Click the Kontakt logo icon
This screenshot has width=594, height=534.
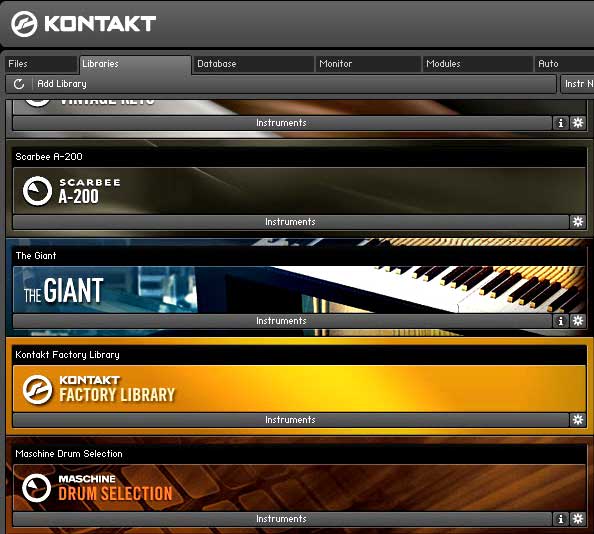24,24
